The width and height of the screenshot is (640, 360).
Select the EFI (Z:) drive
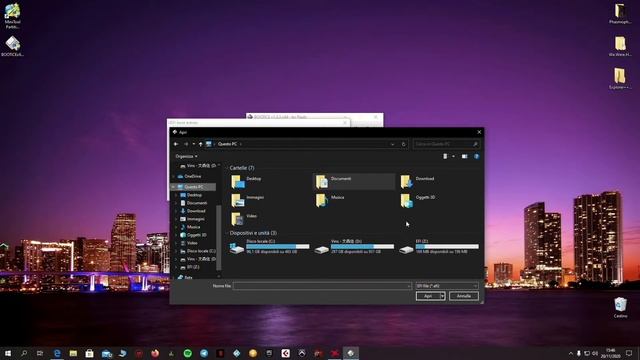coord(439,247)
